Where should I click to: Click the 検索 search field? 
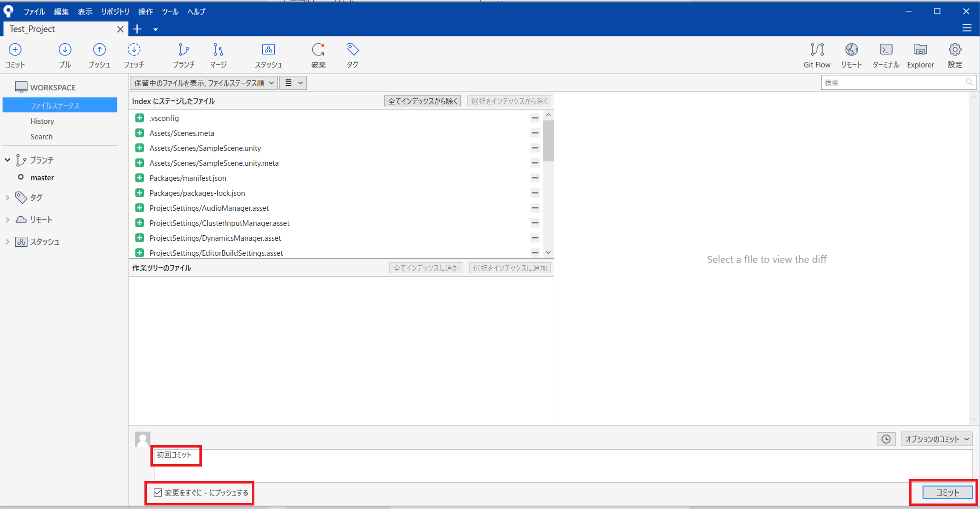pos(899,82)
